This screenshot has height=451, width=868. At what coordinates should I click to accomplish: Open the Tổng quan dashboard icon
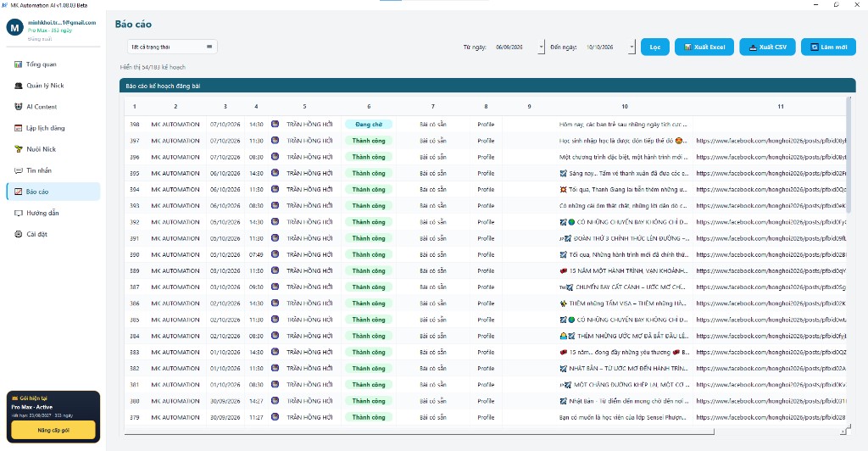(19, 64)
